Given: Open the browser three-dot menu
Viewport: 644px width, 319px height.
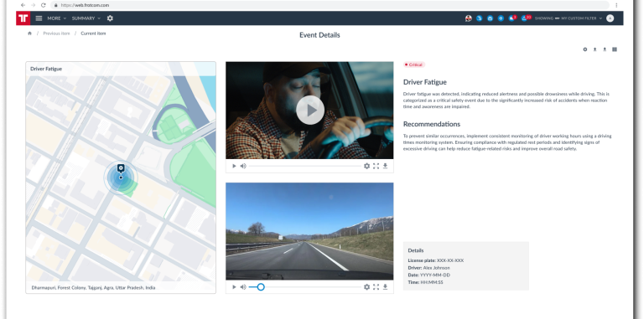Looking at the screenshot, I should click(616, 5).
